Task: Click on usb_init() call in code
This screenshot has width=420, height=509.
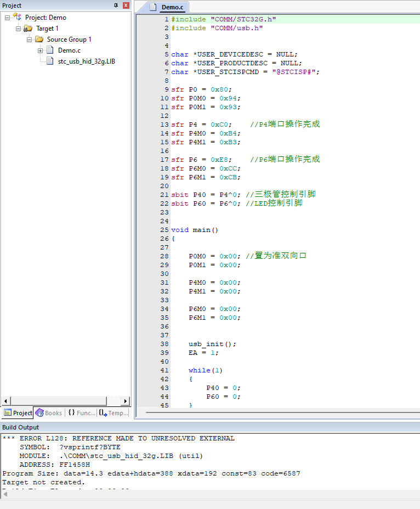Action: pyautogui.click(x=212, y=344)
